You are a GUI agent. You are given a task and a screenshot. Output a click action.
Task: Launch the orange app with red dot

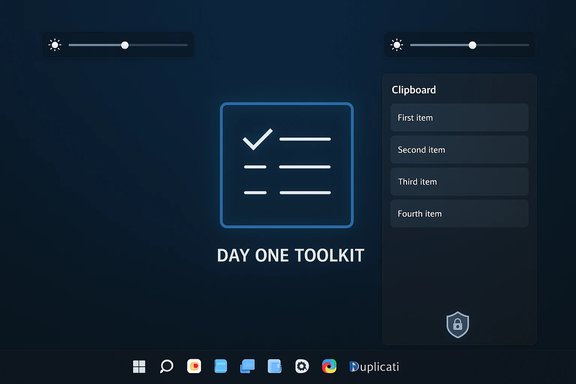(x=194, y=366)
